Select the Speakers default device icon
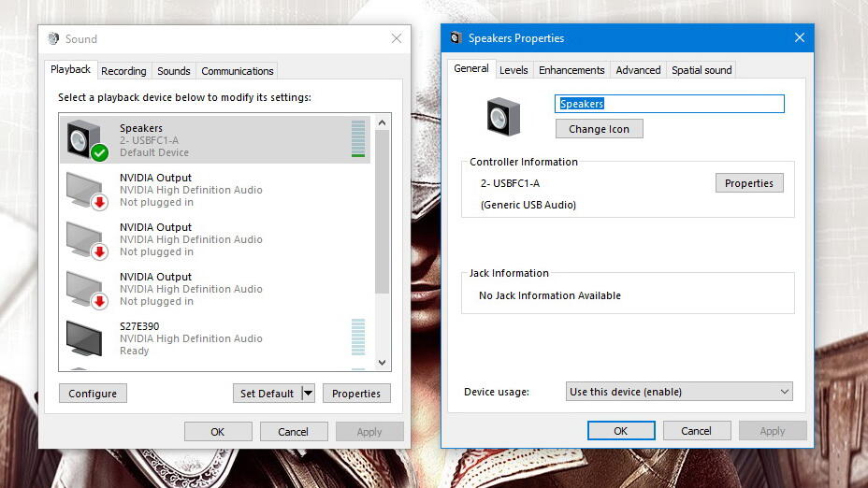The height and width of the screenshot is (488, 868). [x=86, y=140]
